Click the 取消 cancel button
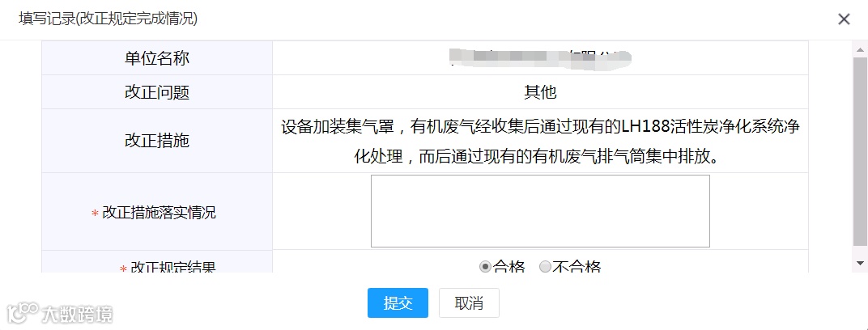The height and width of the screenshot is (330, 868). coord(469,303)
